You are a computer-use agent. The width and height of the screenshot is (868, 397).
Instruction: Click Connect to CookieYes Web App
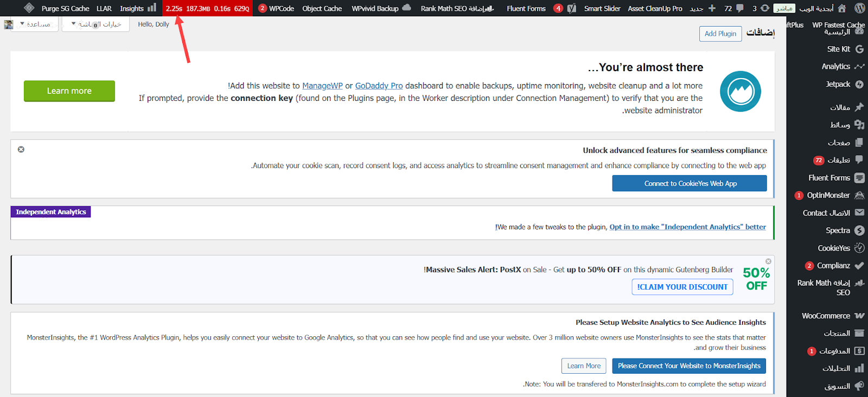(690, 183)
